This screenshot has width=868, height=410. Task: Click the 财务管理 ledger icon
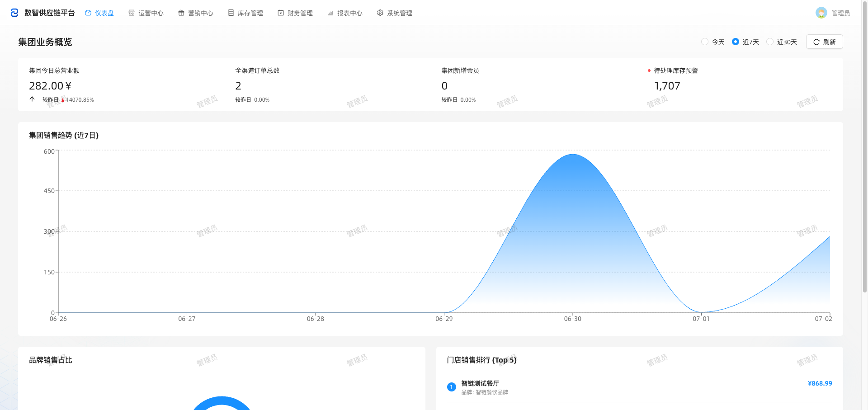281,13
